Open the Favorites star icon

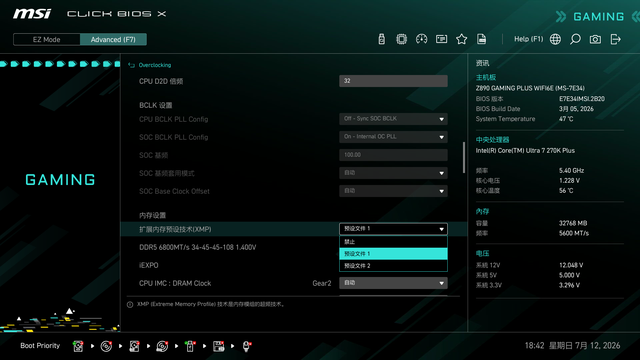(x=462, y=39)
